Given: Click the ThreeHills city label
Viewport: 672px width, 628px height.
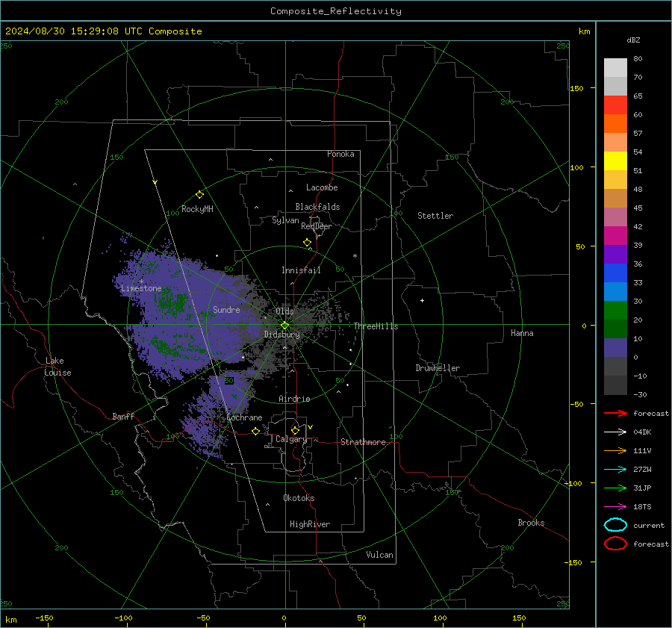Looking at the screenshot, I should 376,326.
